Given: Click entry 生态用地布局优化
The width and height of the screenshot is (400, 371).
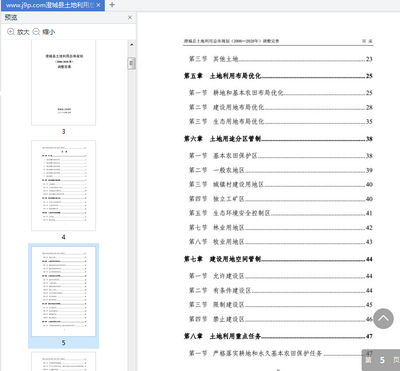Looking at the screenshot, I should [280, 121].
